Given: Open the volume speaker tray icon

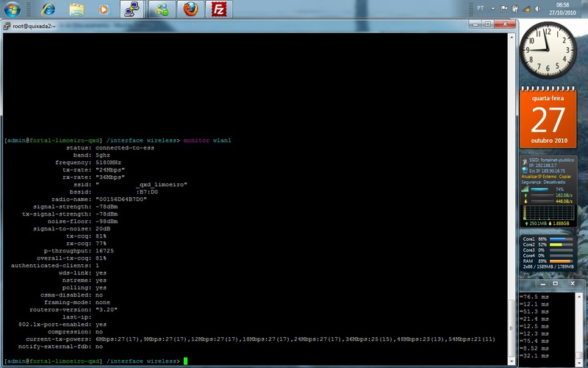Looking at the screenshot, I should [x=538, y=9].
